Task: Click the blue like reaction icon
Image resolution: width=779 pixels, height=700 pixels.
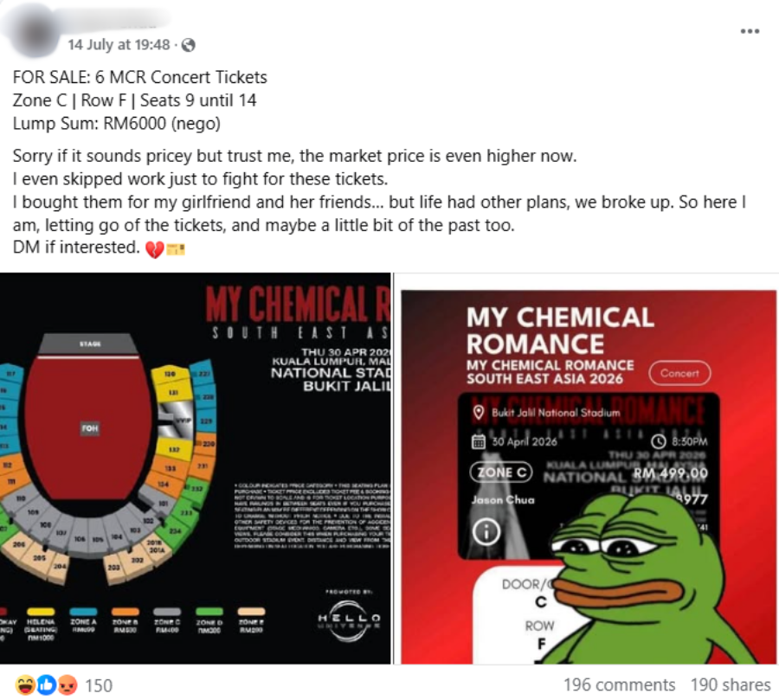Action: coord(47,685)
